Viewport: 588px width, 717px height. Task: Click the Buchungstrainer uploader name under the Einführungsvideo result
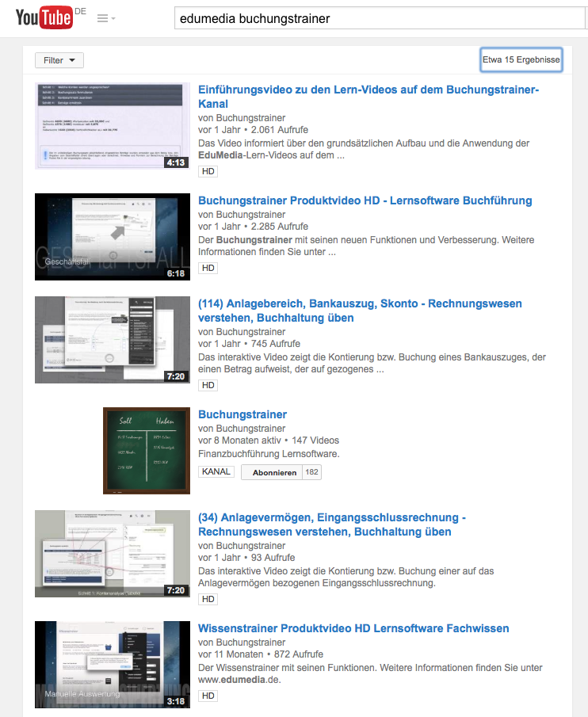250,118
